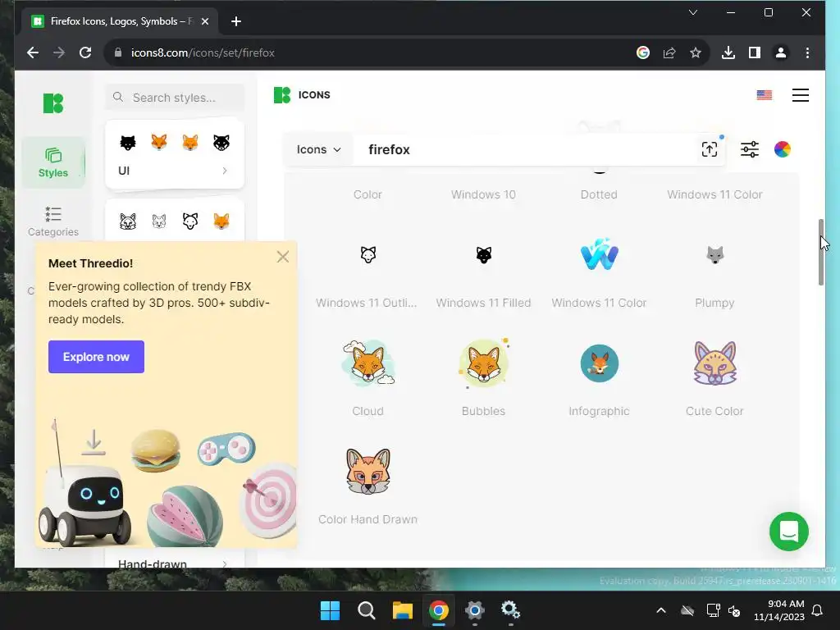Open Windows Start menu
This screenshot has height=630, width=840.
tap(330, 610)
